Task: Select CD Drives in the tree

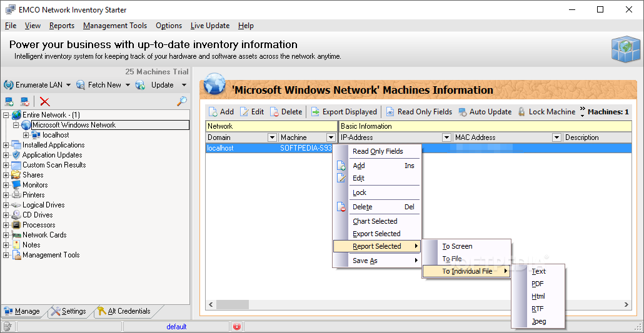Action: tap(38, 215)
